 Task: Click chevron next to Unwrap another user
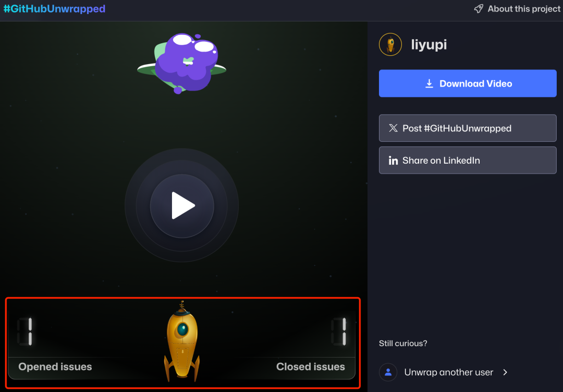pos(505,372)
